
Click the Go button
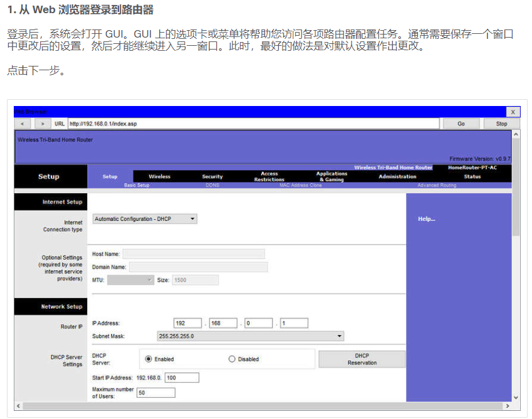coord(461,124)
